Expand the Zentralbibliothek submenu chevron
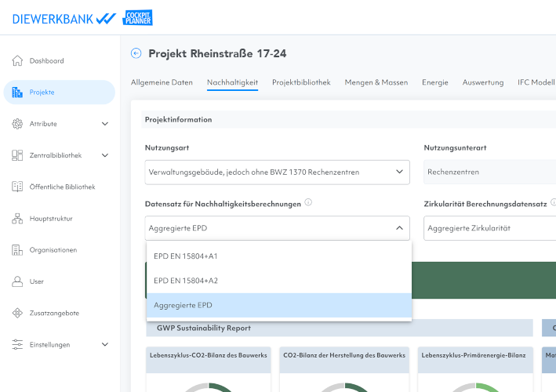Viewport: 556px width, 392px height. pyautogui.click(x=105, y=155)
